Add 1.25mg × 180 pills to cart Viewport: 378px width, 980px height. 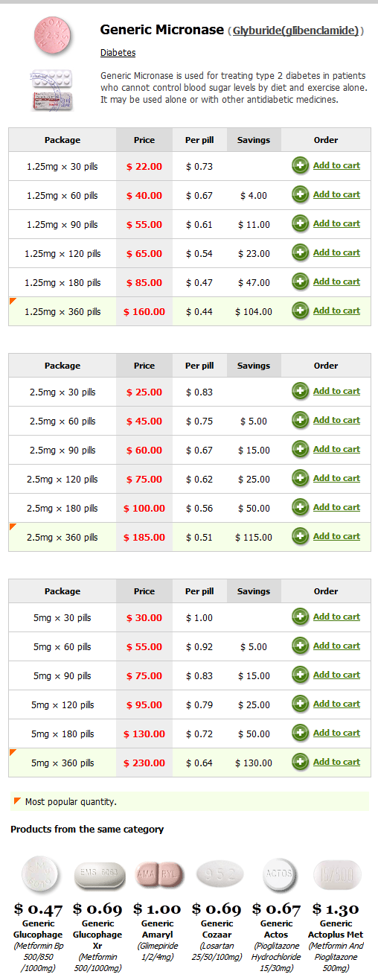(x=336, y=281)
